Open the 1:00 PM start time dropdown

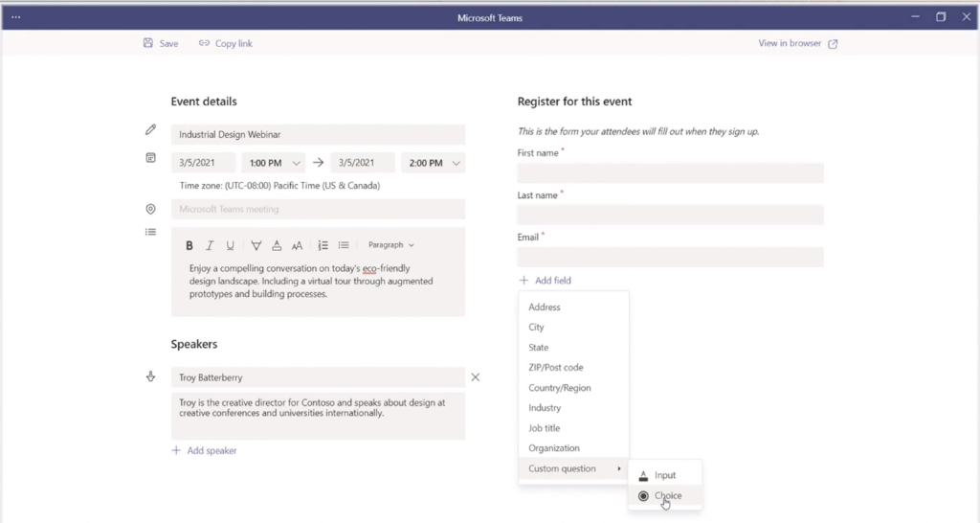[274, 163]
